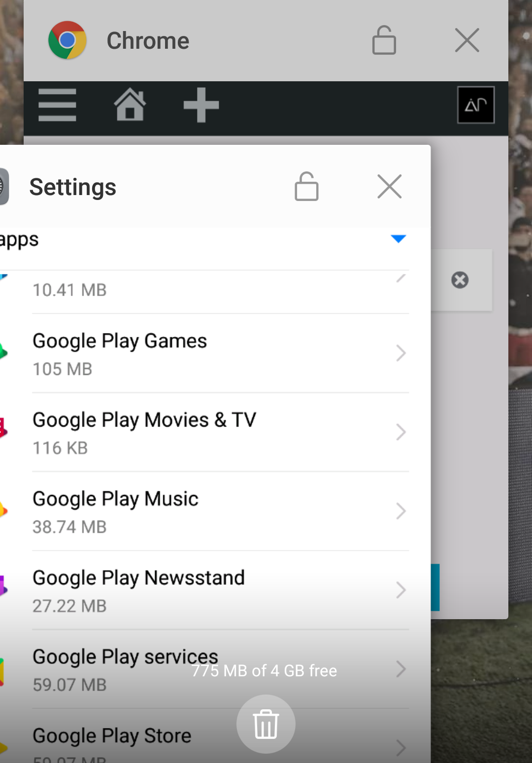Tap the teal button in Chrome page
532x763 pixels.
point(435,588)
